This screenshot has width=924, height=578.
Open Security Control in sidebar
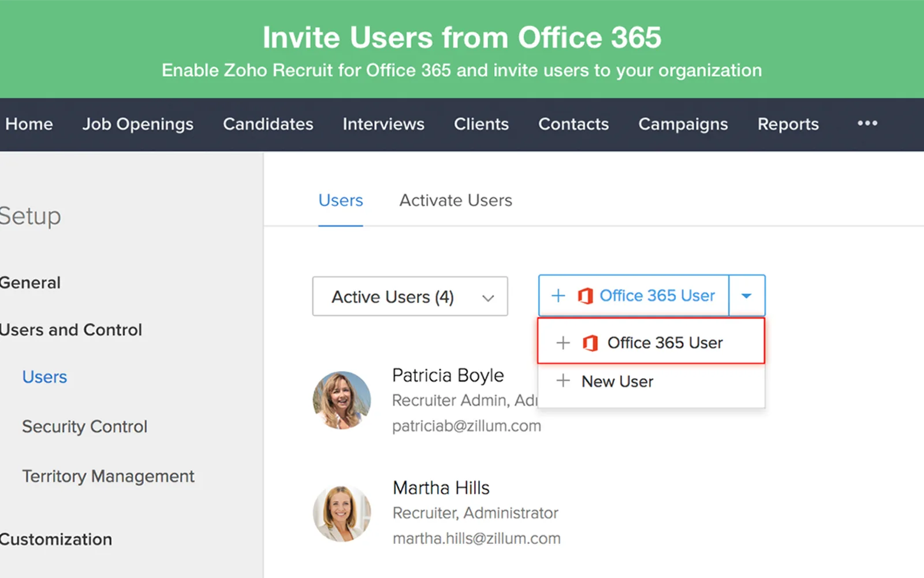[x=84, y=427]
